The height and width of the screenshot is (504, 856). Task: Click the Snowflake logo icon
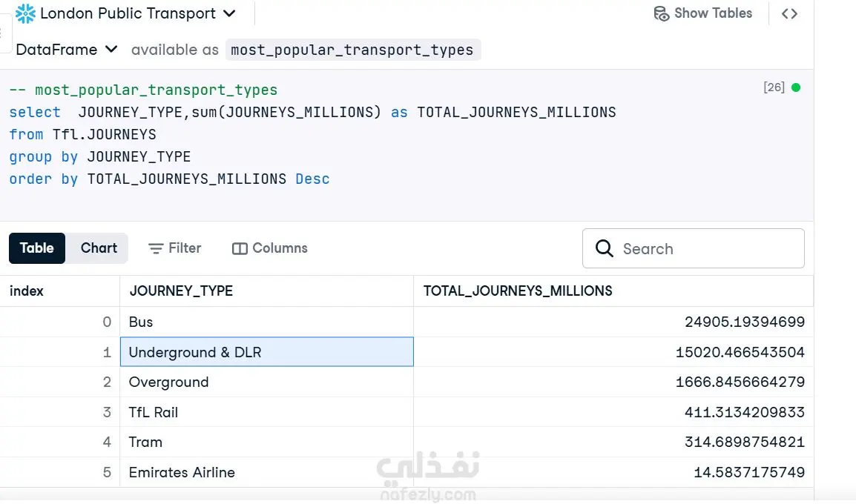tap(25, 13)
